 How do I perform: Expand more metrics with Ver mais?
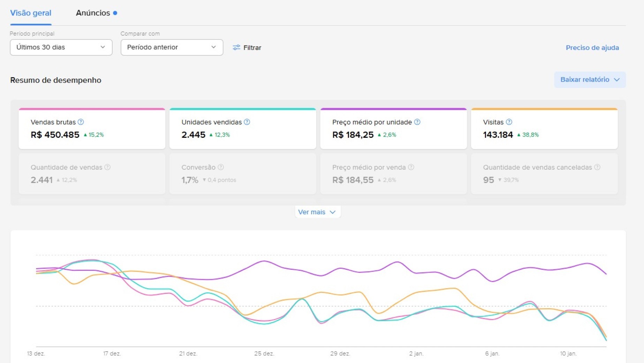(x=317, y=212)
